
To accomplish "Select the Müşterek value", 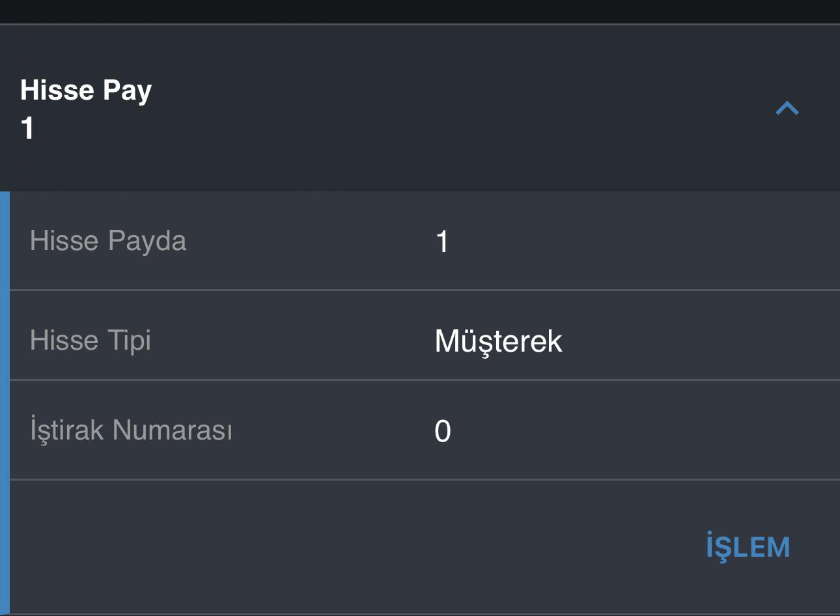I will [x=498, y=341].
